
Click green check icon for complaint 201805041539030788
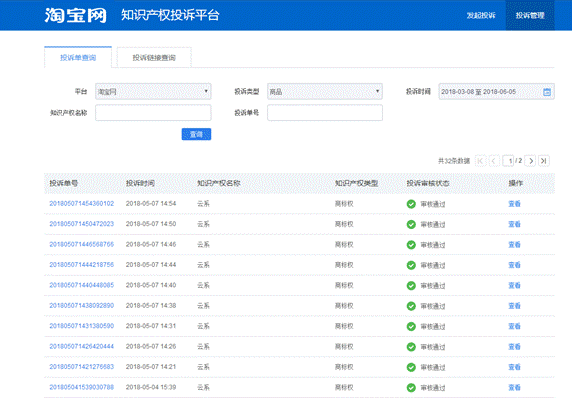coord(411,388)
